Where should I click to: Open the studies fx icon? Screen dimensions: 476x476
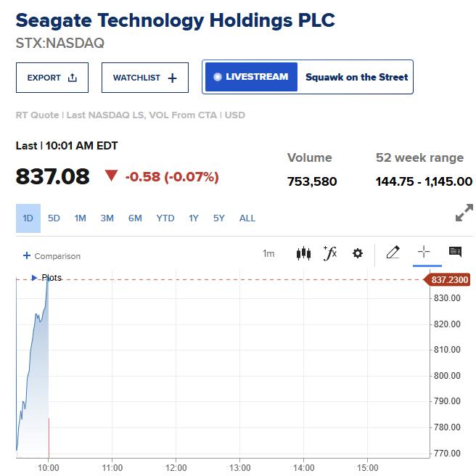pos(330,253)
